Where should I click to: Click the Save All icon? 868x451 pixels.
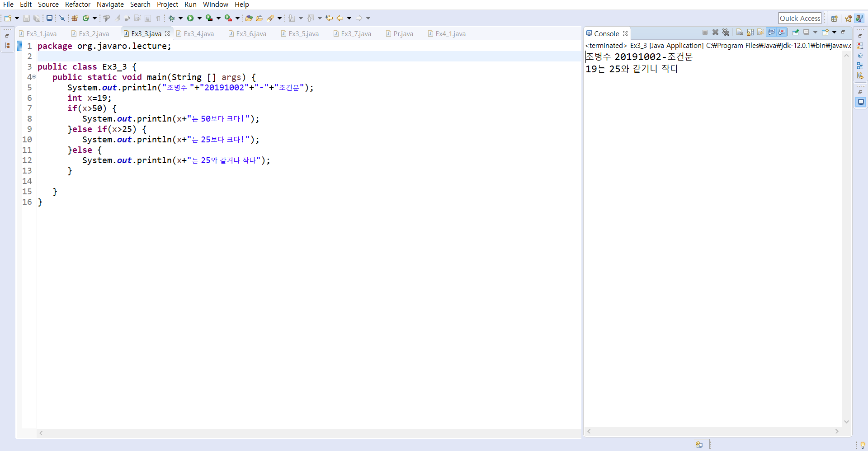coord(37,18)
